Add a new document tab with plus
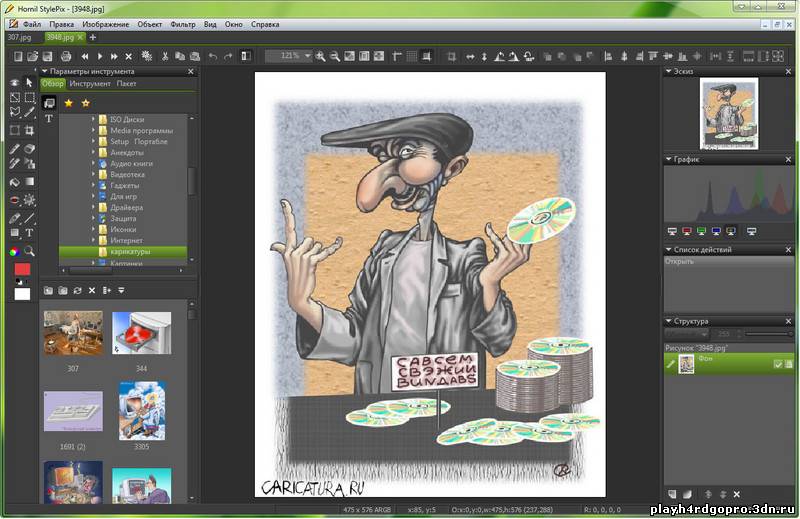 [92, 37]
